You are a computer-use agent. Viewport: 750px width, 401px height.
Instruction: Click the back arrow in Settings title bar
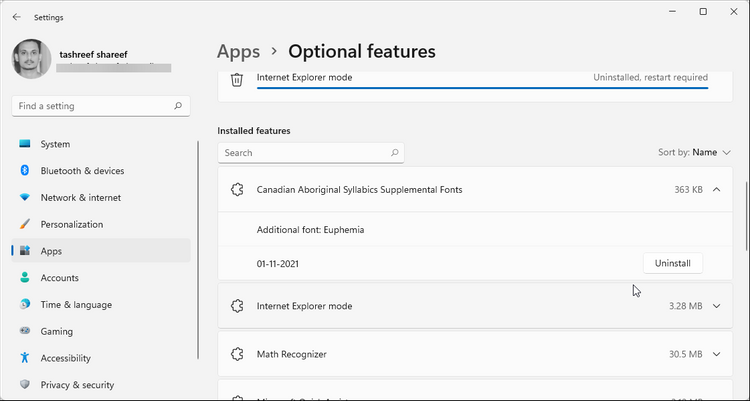17,17
